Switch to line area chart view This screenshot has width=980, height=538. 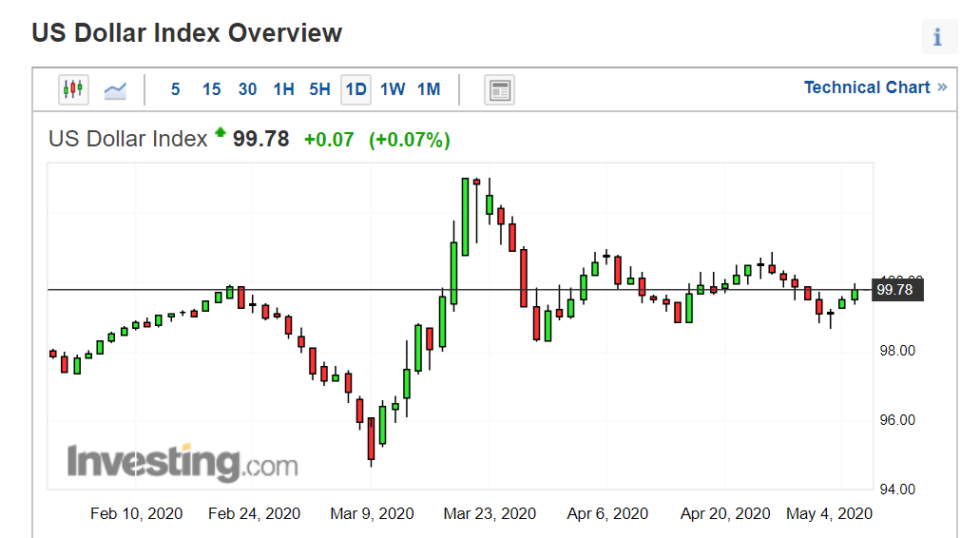click(x=115, y=90)
